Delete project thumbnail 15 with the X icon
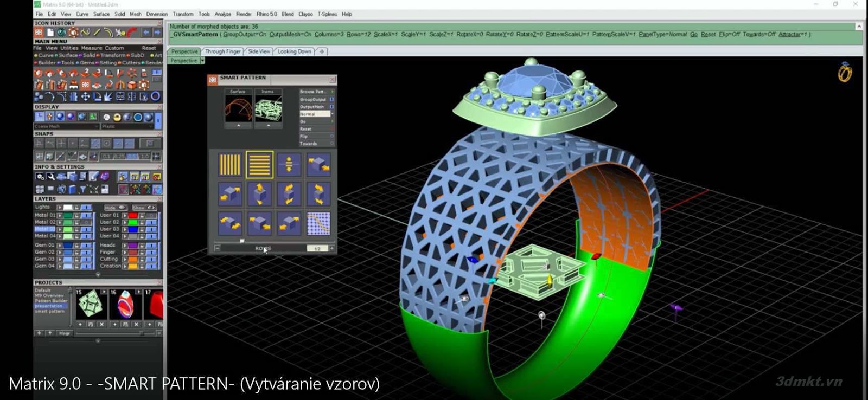This screenshot has height=400, width=868. 101,324
